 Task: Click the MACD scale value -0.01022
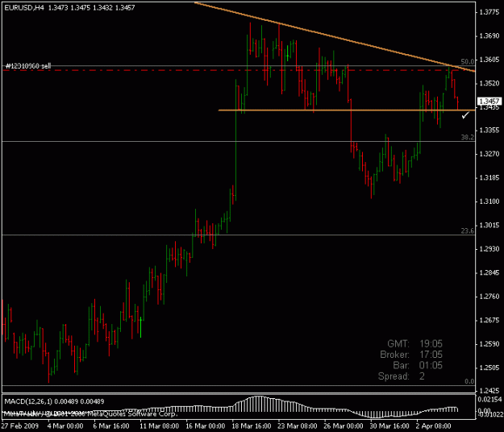click(489, 414)
